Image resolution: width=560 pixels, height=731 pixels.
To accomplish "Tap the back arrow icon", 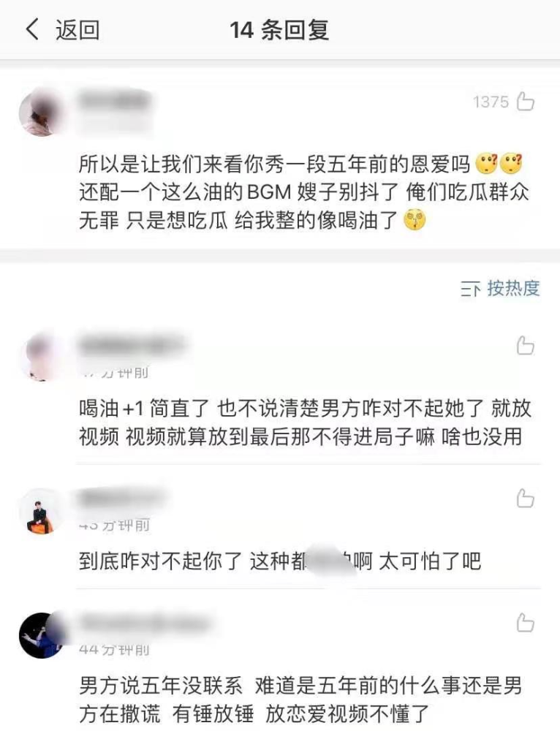I will (x=32, y=29).
